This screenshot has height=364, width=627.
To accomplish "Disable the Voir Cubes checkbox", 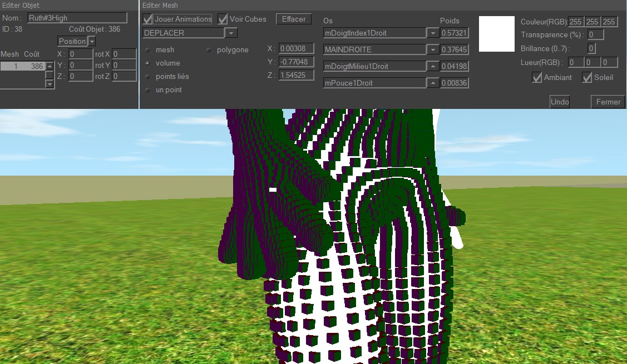I will tap(223, 19).
